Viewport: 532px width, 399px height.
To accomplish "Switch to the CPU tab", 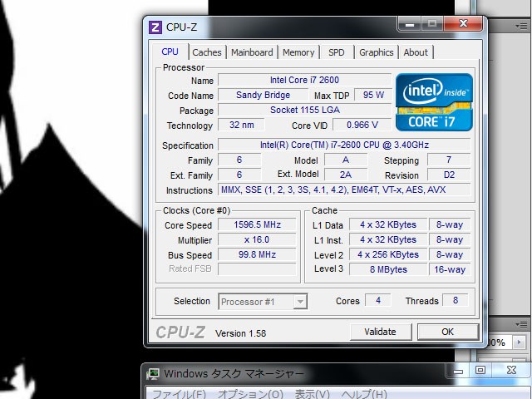I will (x=170, y=52).
